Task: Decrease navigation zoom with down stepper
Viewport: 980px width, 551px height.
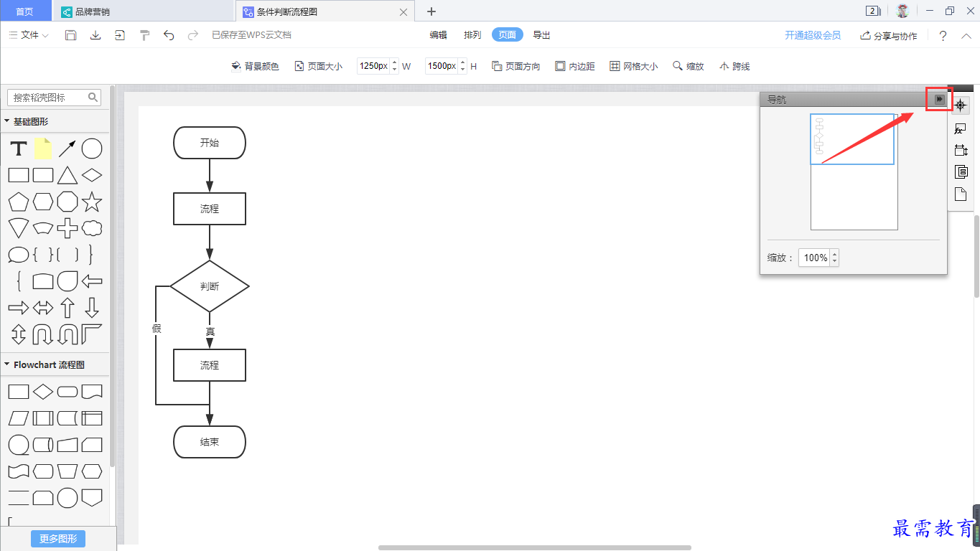Action: 834,262
